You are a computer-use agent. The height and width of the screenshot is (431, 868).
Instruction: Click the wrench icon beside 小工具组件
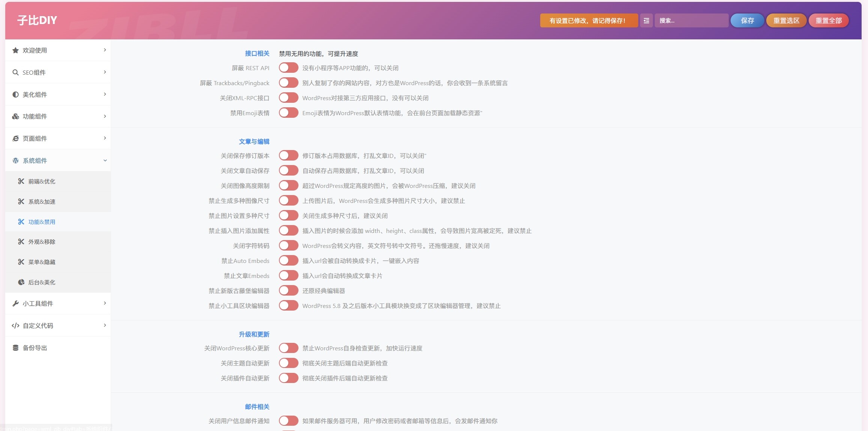click(x=15, y=303)
